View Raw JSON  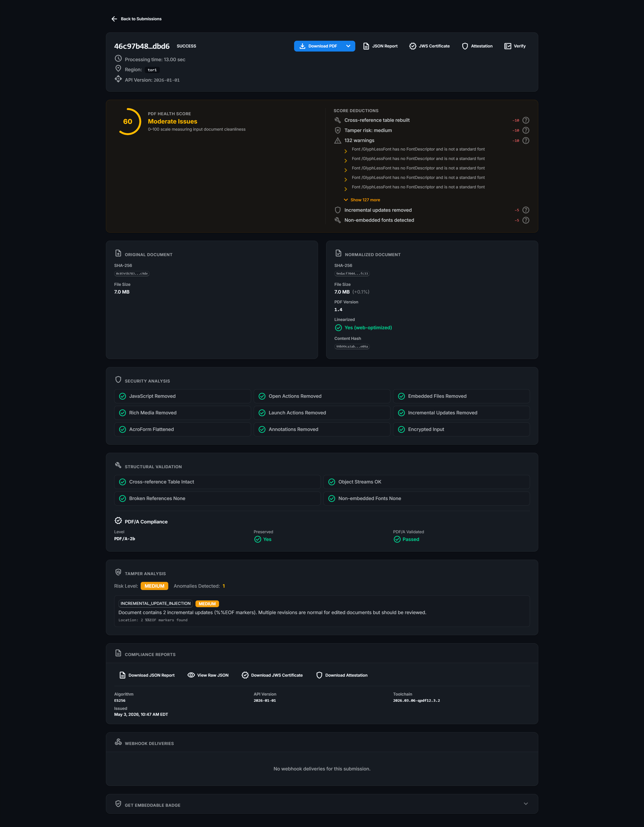click(208, 675)
